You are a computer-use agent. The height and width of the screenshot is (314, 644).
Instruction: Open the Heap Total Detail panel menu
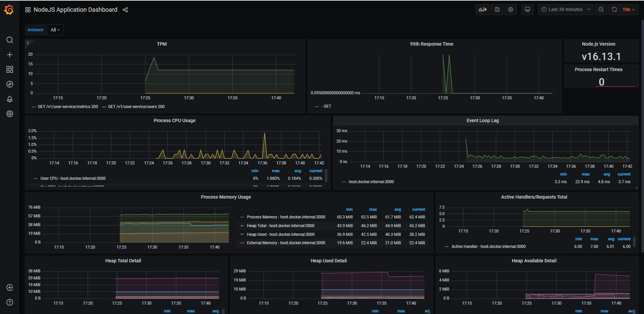(123, 261)
